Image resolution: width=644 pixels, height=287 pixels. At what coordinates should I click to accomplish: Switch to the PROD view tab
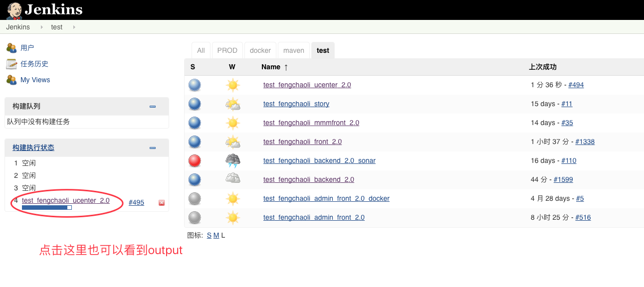click(x=227, y=50)
